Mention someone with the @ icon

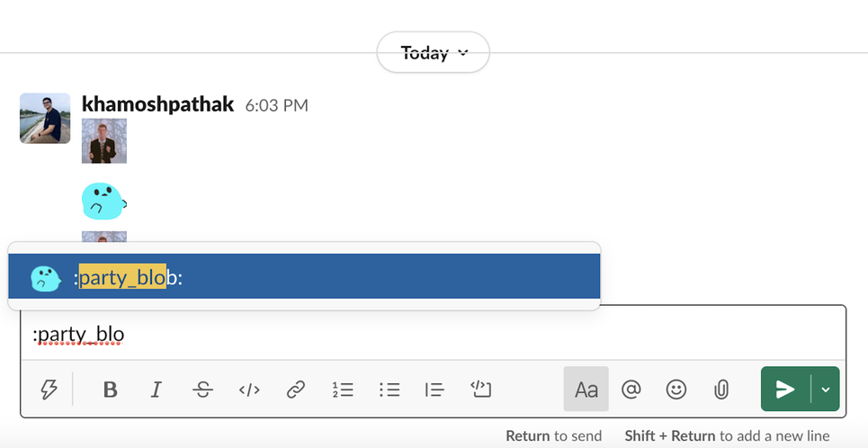pos(631,390)
